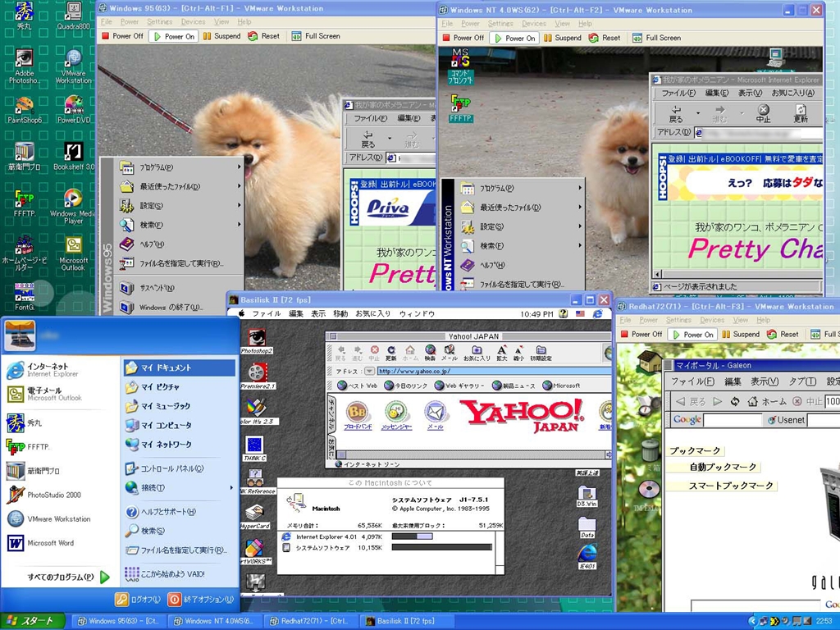This screenshot has width=840, height=630.
Task: Click the 更新 refresh icon in NT Internet Explorer
Action: pyautogui.click(x=801, y=113)
